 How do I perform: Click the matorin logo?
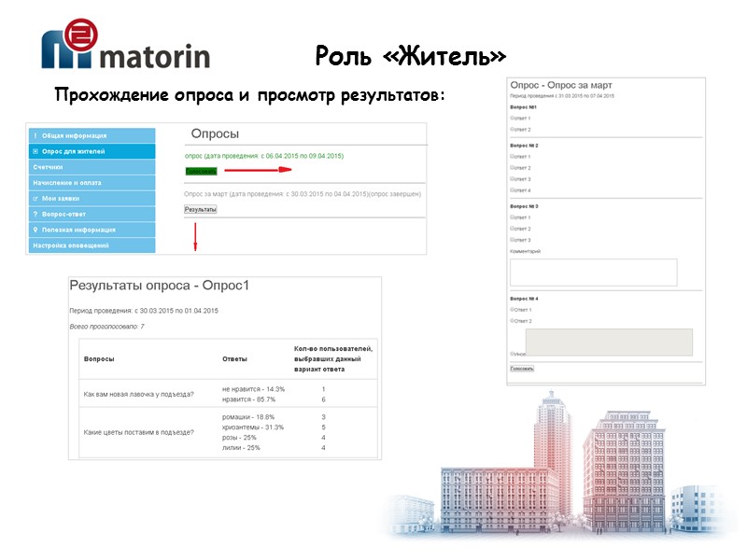click(x=126, y=44)
